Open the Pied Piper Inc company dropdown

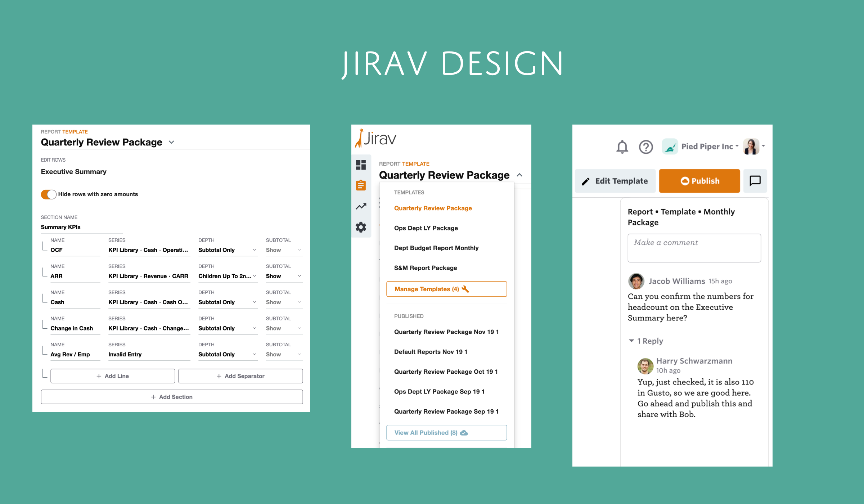(x=710, y=147)
